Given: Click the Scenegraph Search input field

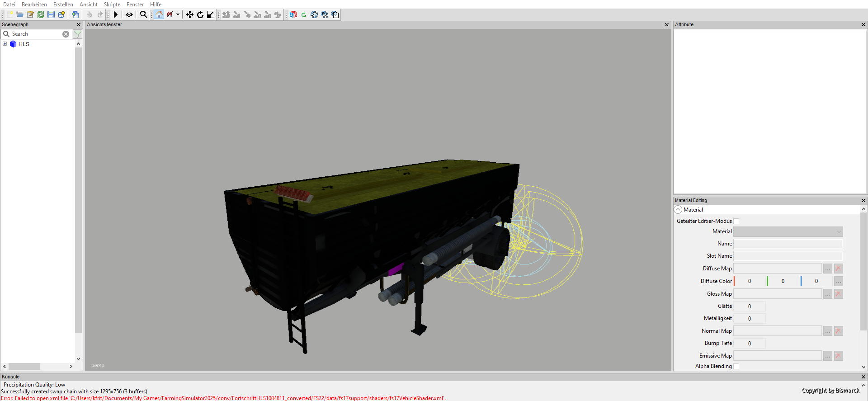Looking at the screenshot, I should pyautogui.click(x=37, y=34).
